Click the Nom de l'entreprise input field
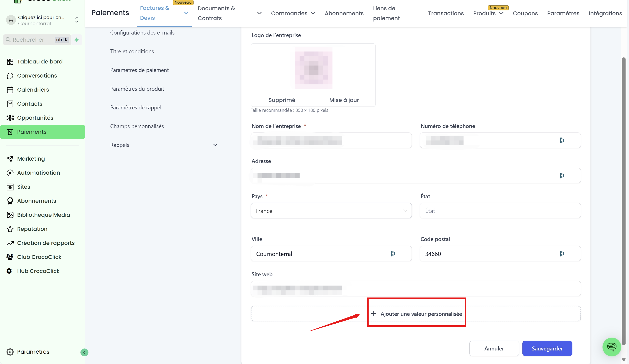Image resolution: width=629 pixels, height=364 pixels. (x=331, y=140)
